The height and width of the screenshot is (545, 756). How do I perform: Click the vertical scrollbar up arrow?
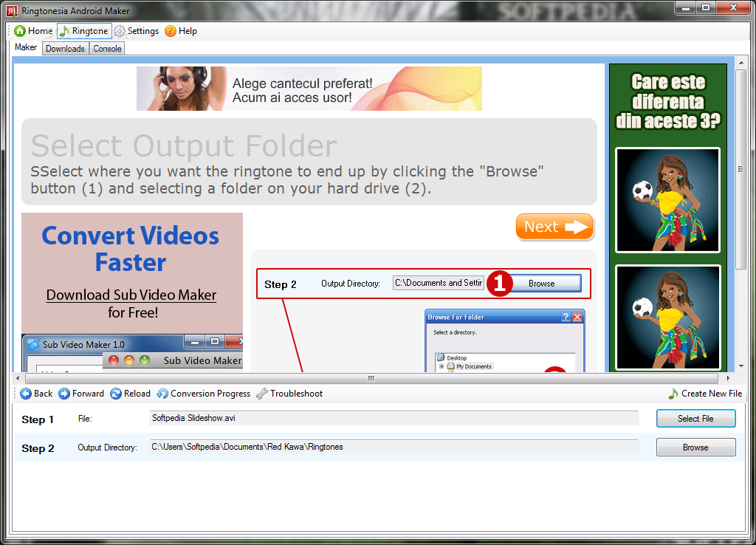pos(740,63)
